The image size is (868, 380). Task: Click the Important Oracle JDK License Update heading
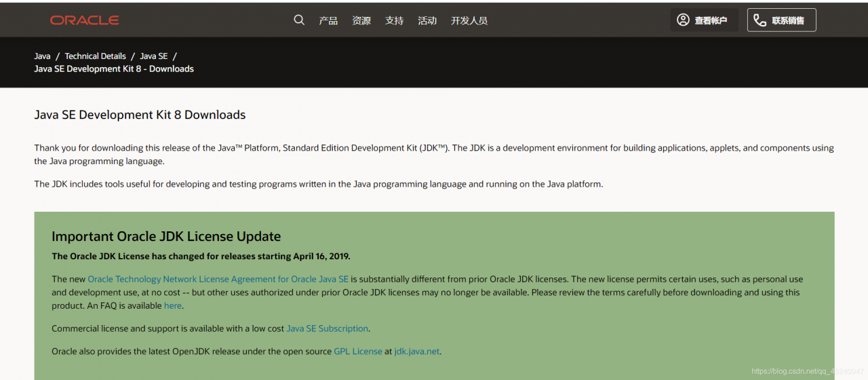pos(166,236)
